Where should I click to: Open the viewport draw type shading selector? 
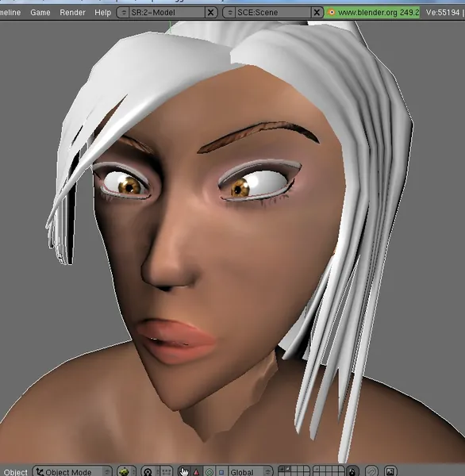click(126, 472)
